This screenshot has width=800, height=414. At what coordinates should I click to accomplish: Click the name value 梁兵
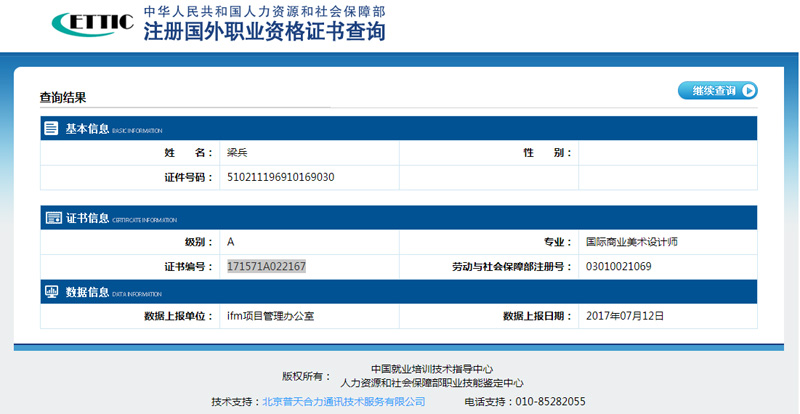coord(238,153)
